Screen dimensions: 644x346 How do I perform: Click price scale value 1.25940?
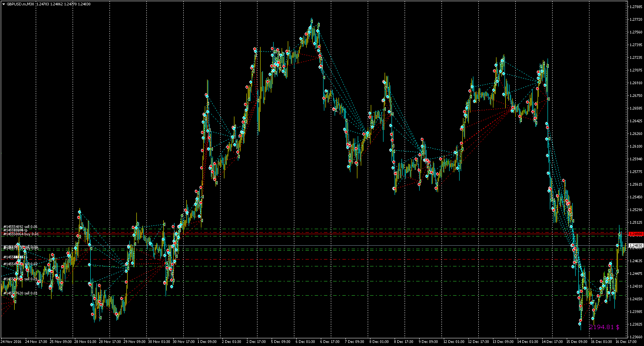tap(637, 159)
